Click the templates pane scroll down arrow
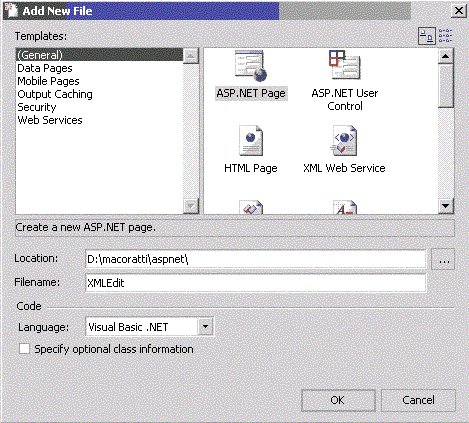 pyautogui.click(x=446, y=205)
